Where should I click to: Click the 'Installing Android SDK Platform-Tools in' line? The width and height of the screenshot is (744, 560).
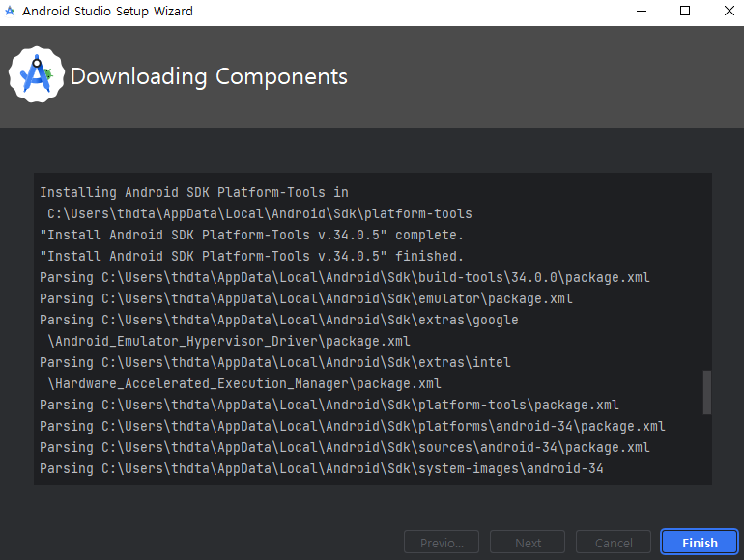[x=194, y=192]
